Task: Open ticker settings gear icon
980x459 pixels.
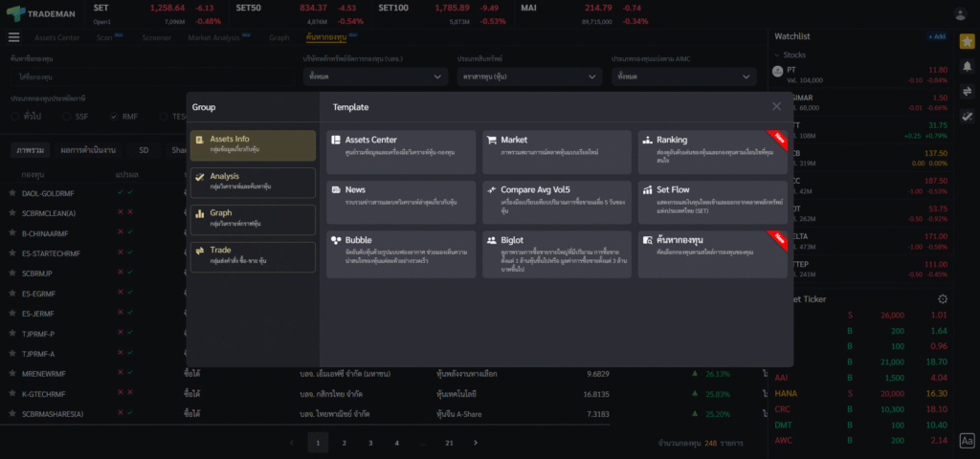Action: pos(942,299)
